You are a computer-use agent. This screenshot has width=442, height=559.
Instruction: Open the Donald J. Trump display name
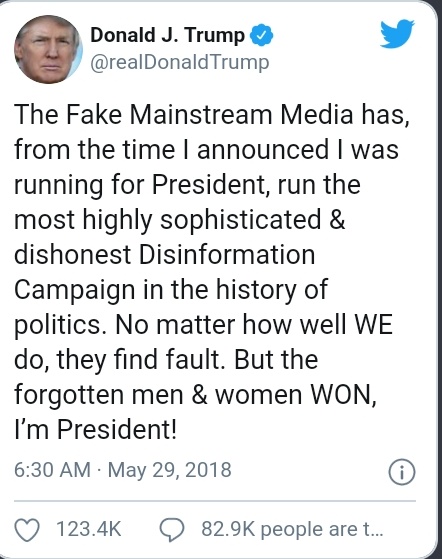click(x=168, y=36)
